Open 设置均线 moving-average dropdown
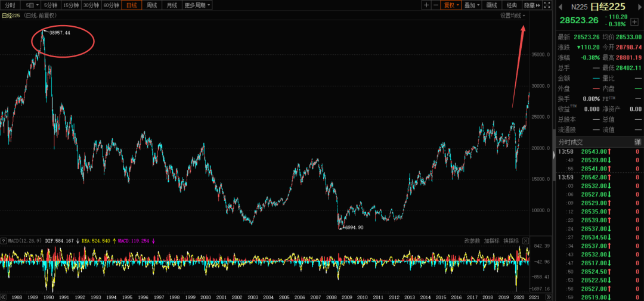 (x=513, y=15)
